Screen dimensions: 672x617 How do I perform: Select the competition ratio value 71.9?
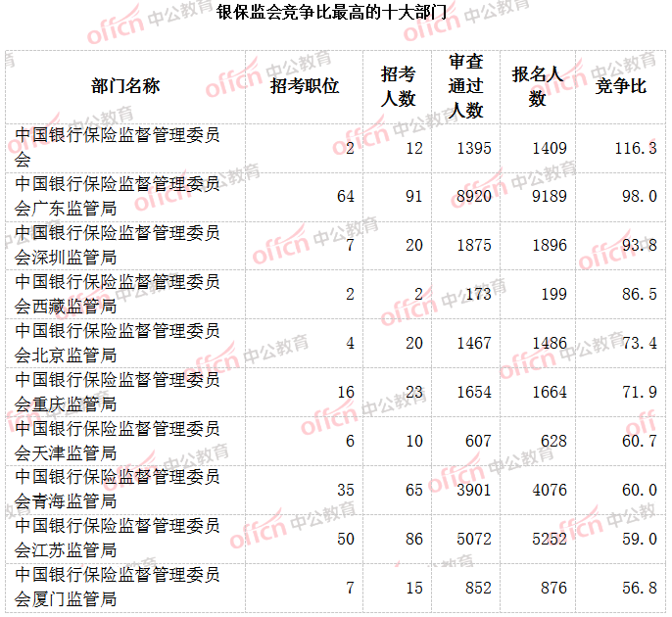coord(640,392)
